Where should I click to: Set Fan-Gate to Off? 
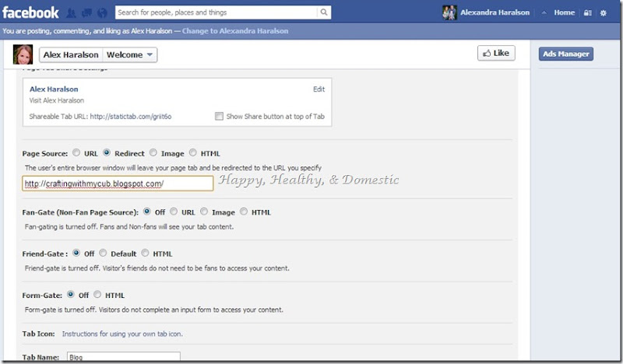(147, 212)
